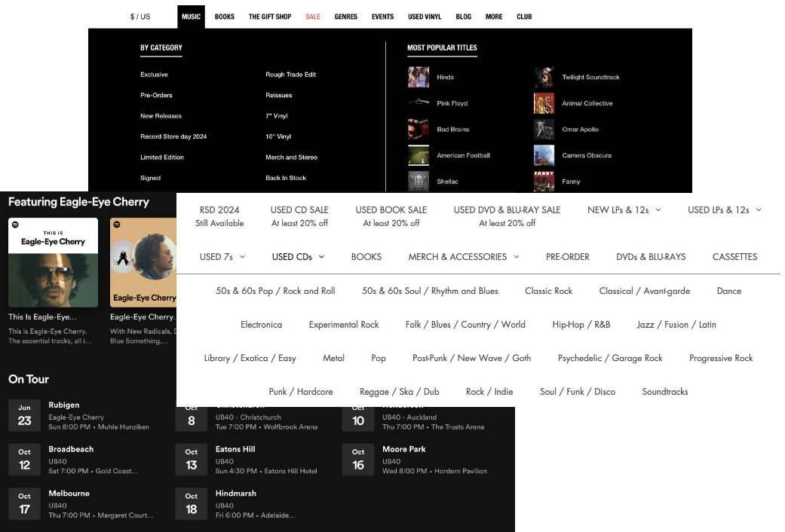This screenshot has height=532, width=785.
Task: Change the $ / US currency selector
Action: [x=140, y=17]
